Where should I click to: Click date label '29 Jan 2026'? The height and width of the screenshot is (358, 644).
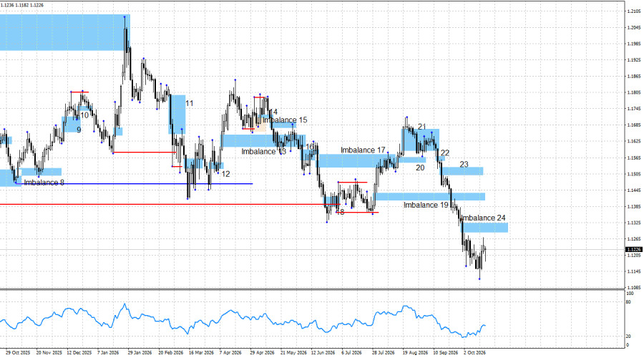coord(140,353)
